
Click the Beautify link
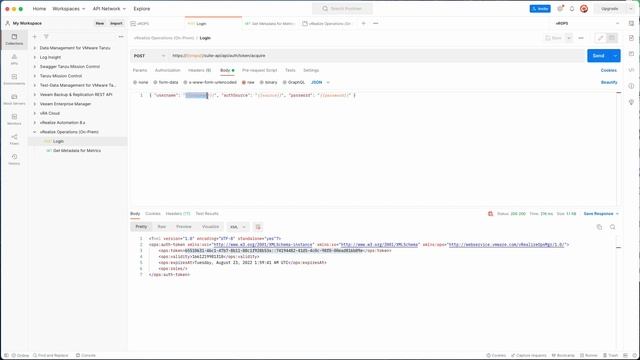click(609, 82)
